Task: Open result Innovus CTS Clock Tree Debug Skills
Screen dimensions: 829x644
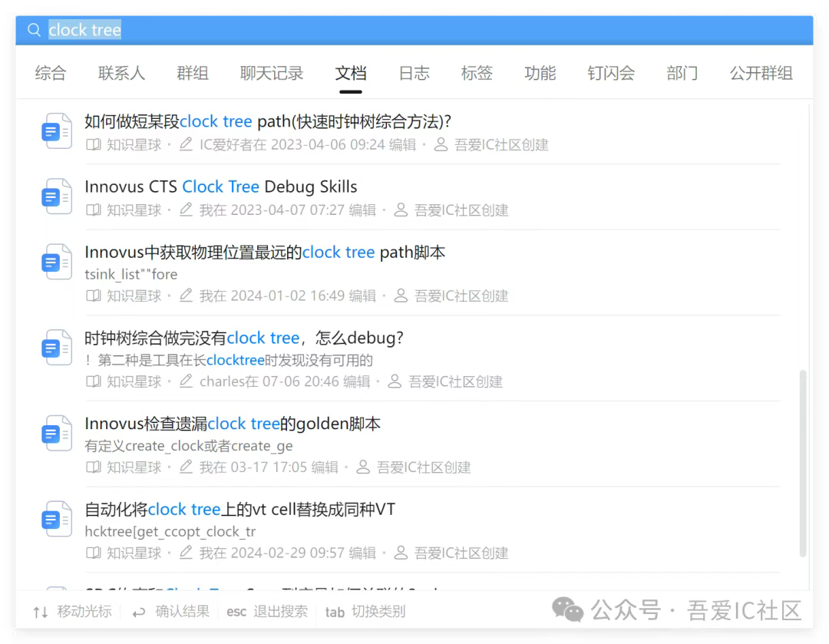Action: (x=221, y=187)
